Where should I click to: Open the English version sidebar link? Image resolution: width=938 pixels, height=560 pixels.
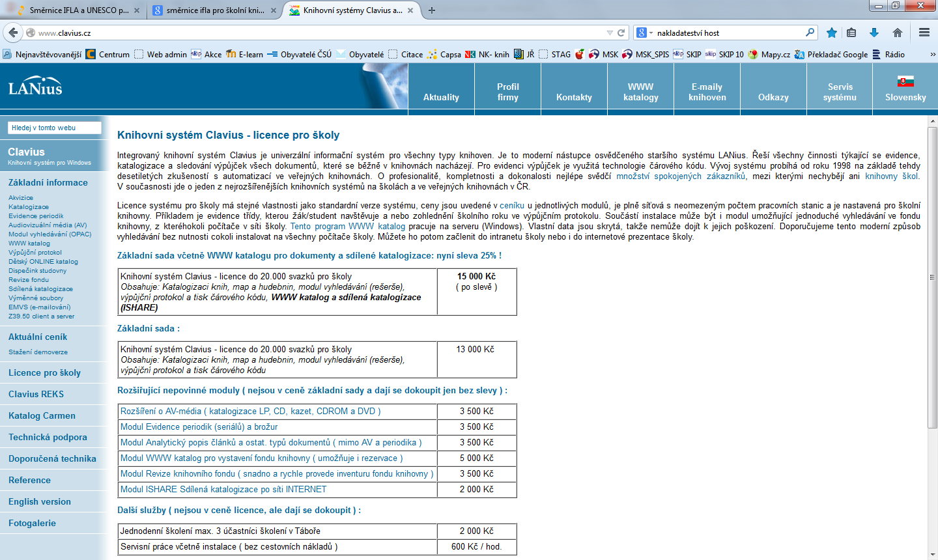40,501
